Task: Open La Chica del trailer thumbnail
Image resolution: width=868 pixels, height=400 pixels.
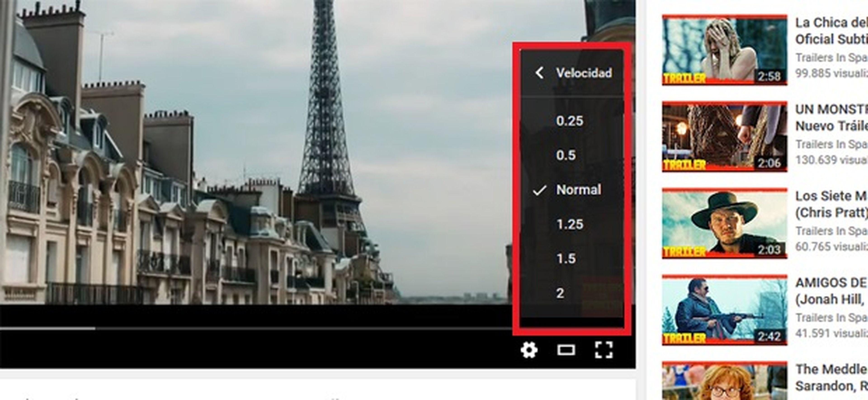Action: click(x=724, y=50)
